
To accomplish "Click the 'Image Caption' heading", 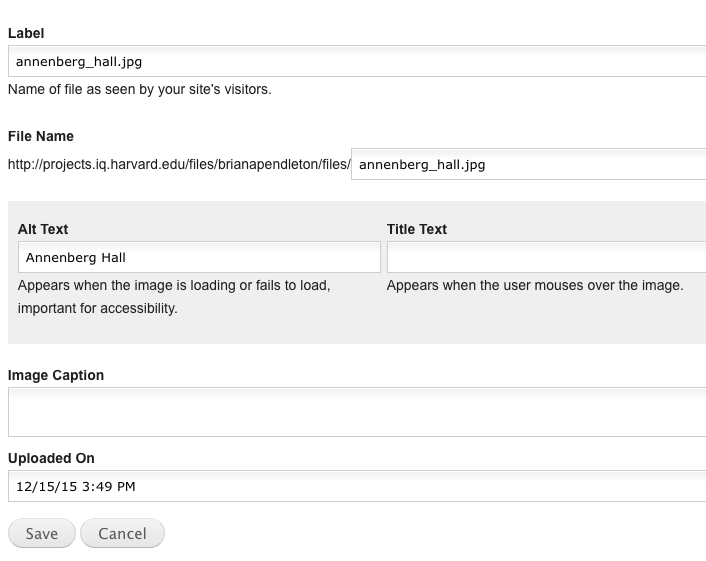I will (x=56, y=375).
